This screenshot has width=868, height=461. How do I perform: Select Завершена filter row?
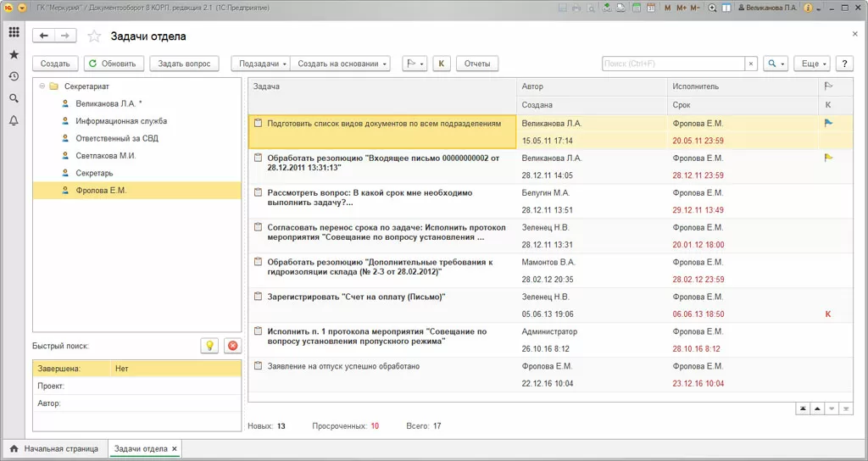[x=136, y=369]
